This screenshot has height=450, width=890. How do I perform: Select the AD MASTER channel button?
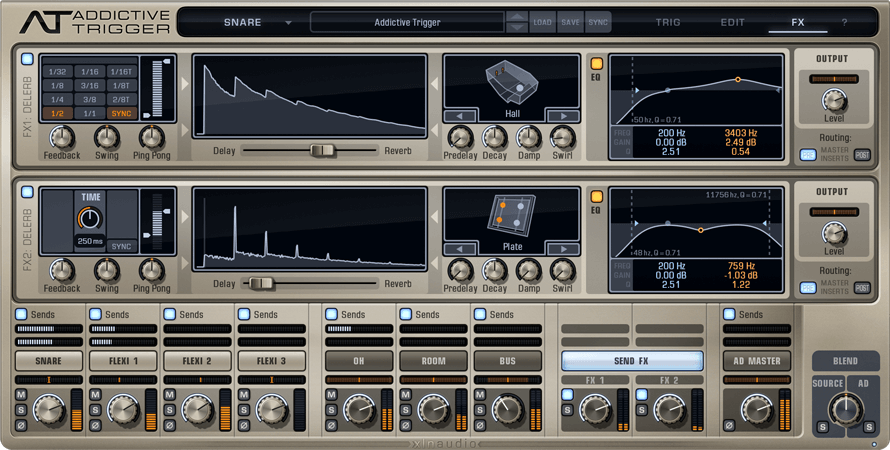tap(757, 361)
